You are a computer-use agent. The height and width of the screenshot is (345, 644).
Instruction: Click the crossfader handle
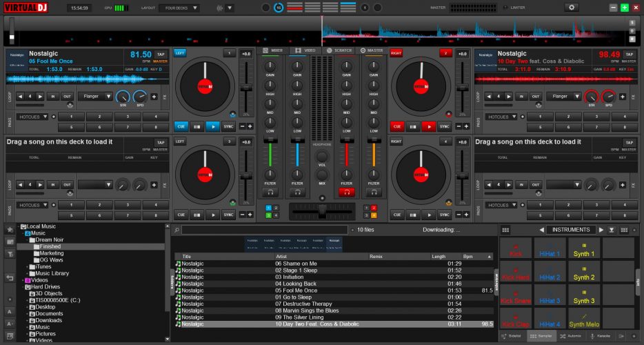pyautogui.click(x=322, y=212)
